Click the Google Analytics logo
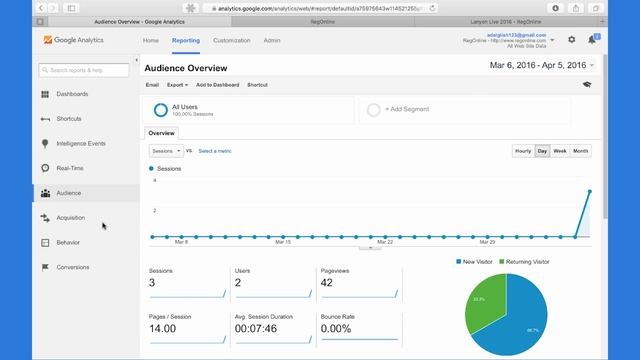Viewport: 640px width, 360px height. click(73, 40)
